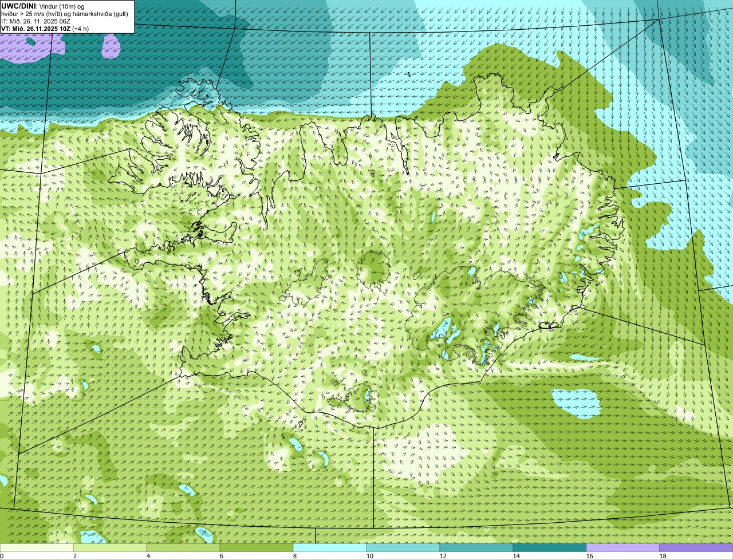Select the darker purple swatch above 18 m/s
The width and height of the screenshot is (733, 560).
tap(696, 548)
